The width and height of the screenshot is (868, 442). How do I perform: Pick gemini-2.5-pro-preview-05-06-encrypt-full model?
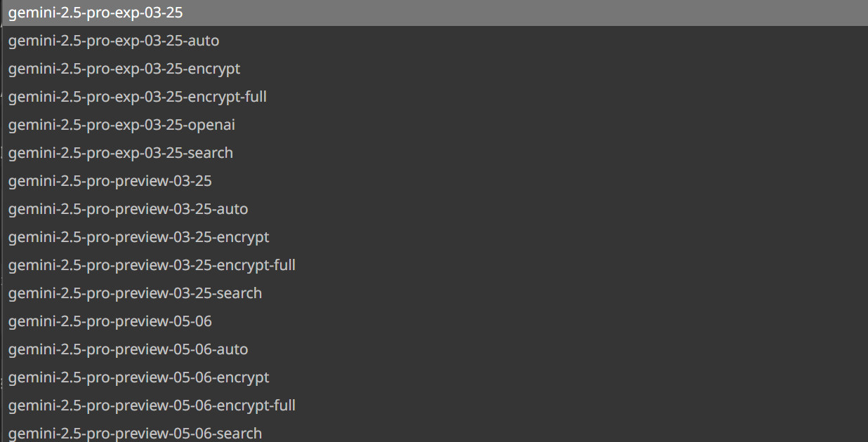click(152, 406)
